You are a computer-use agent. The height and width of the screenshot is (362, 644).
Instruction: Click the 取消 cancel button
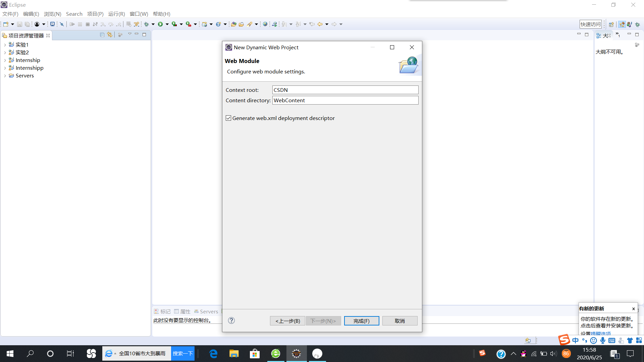click(x=399, y=321)
